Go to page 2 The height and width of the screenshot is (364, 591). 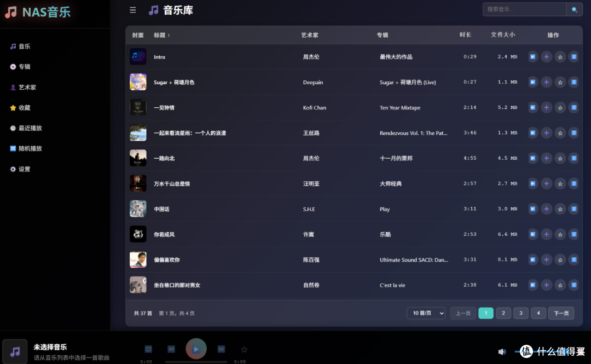[503, 313]
